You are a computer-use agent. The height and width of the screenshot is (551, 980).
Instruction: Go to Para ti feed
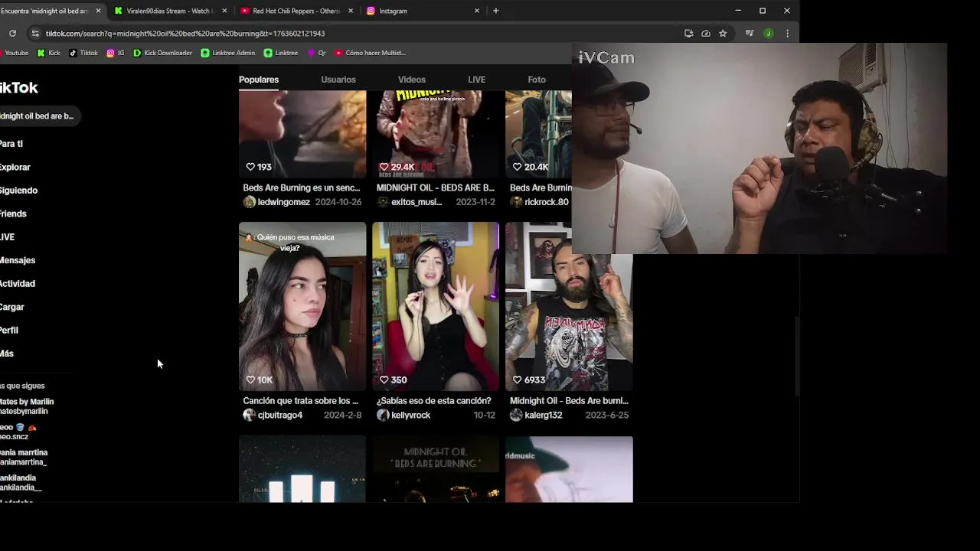pyautogui.click(x=11, y=144)
